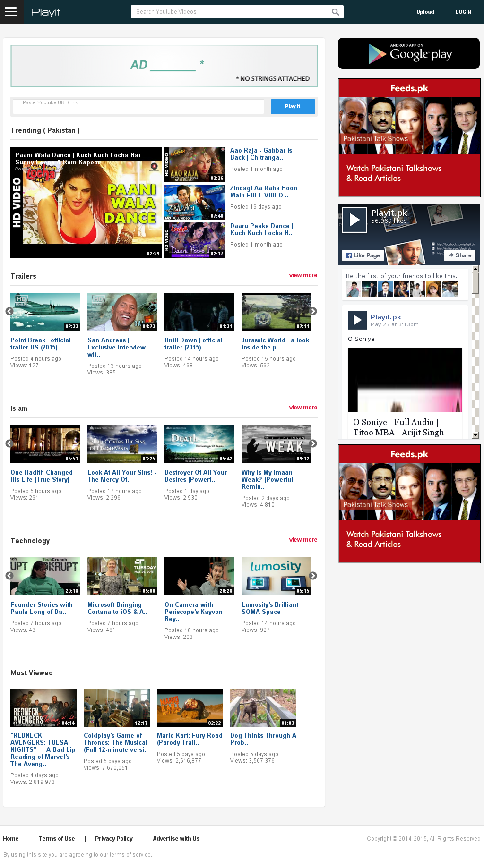Click Lumosity's Brilliant SOMA Space title
The width and height of the screenshot is (484, 868).
(270, 608)
